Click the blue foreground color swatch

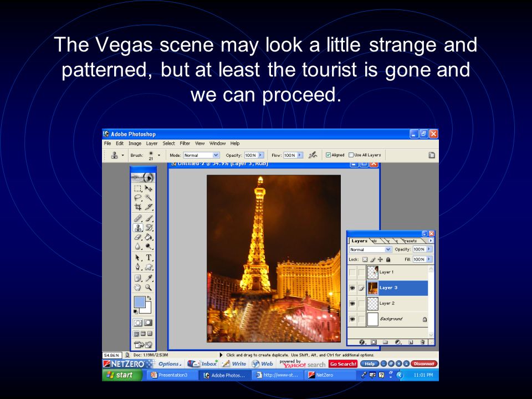click(140, 301)
